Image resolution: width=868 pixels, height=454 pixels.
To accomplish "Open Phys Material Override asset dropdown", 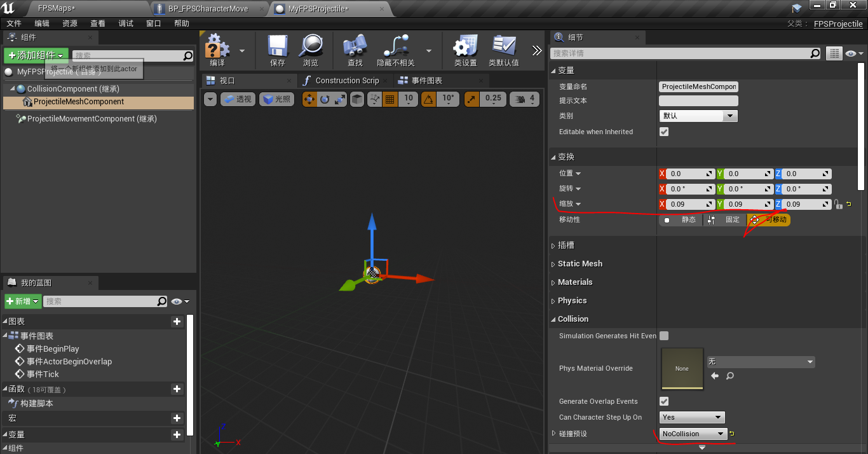I will pyautogui.click(x=761, y=361).
